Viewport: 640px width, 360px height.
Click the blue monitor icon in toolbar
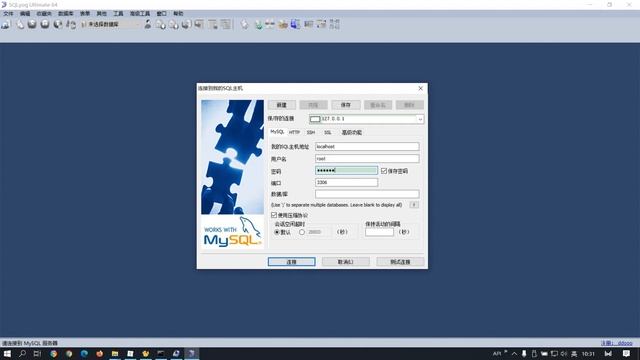pos(295,24)
